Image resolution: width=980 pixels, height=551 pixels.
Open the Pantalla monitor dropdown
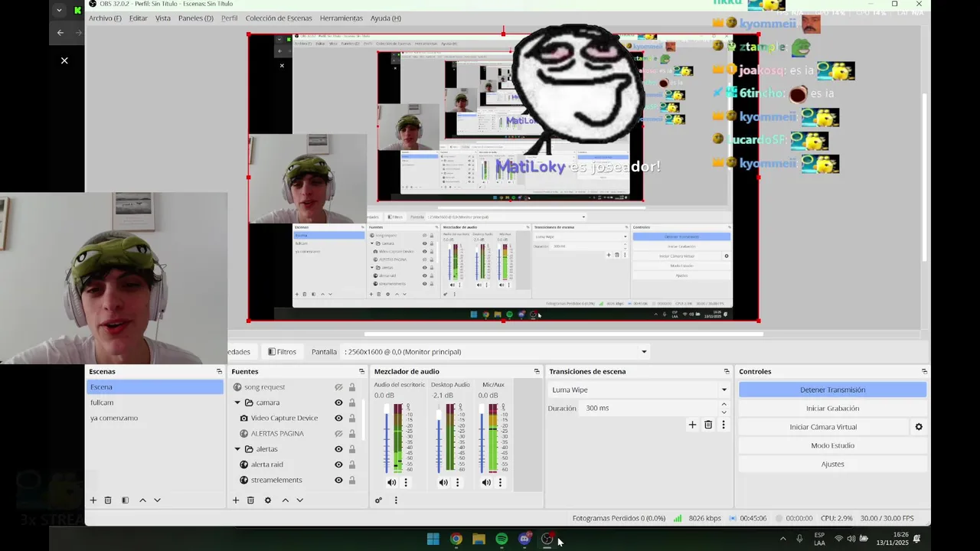(495, 352)
